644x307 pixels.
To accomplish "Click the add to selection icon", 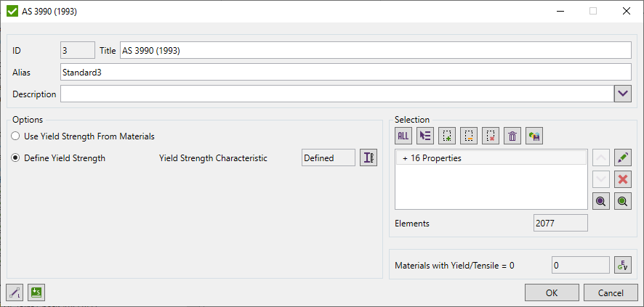I will point(447,135).
